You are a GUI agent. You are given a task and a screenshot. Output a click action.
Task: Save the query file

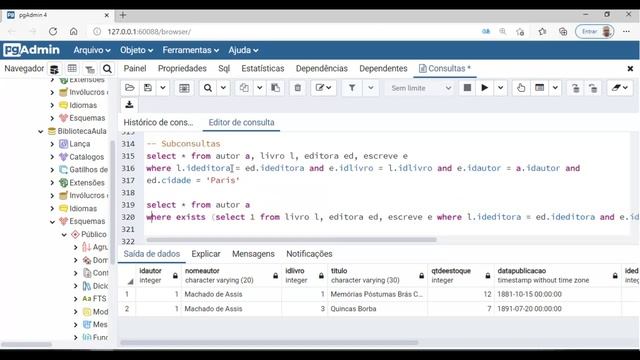(148, 88)
